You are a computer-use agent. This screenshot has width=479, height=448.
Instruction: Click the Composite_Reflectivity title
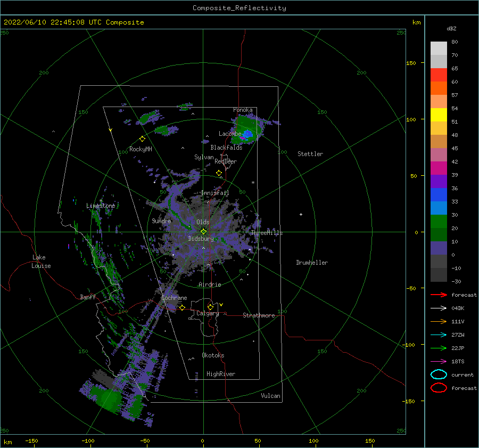pos(240,8)
